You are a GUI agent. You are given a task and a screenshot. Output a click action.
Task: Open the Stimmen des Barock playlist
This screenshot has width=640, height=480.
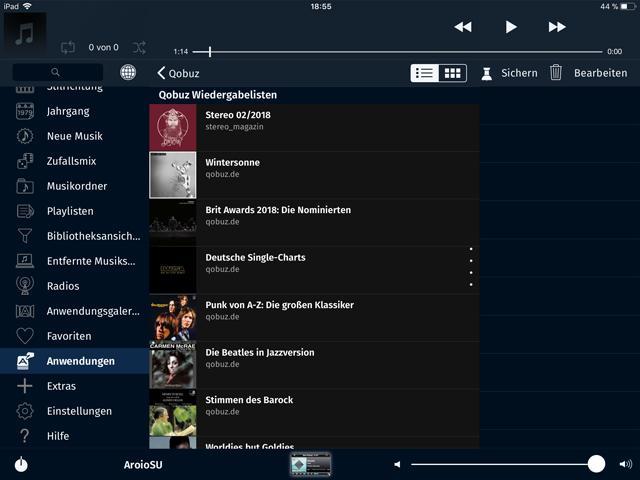314,413
